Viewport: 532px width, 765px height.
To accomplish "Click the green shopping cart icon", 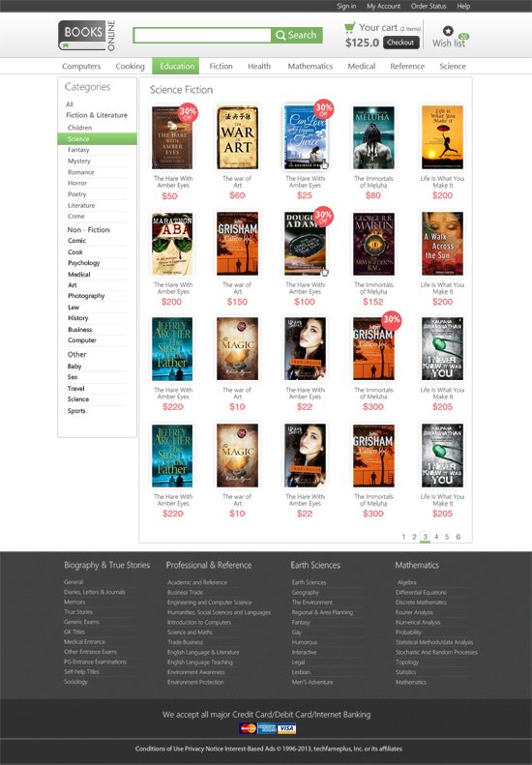I will click(349, 27).
